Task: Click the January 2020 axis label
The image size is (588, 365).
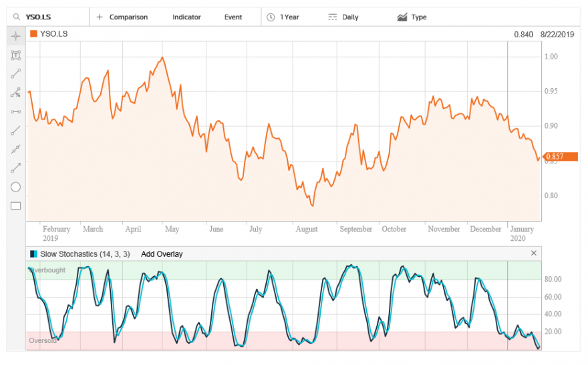Action: 522,234
